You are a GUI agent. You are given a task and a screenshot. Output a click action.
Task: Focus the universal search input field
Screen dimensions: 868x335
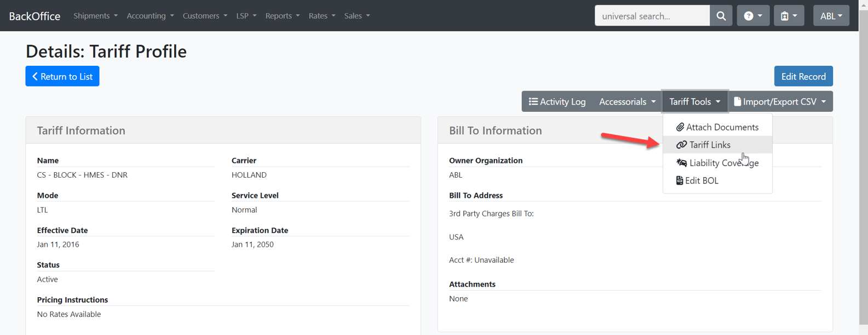[652, 16]
